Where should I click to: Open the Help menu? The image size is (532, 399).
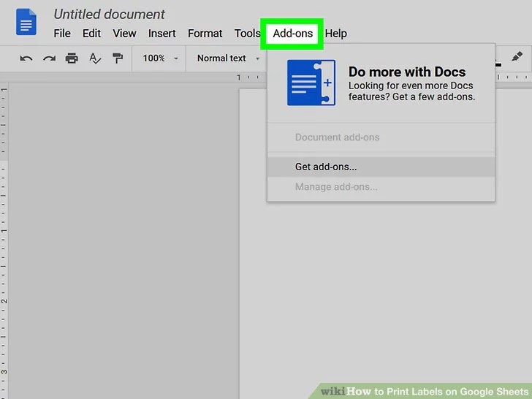[336, 34]
